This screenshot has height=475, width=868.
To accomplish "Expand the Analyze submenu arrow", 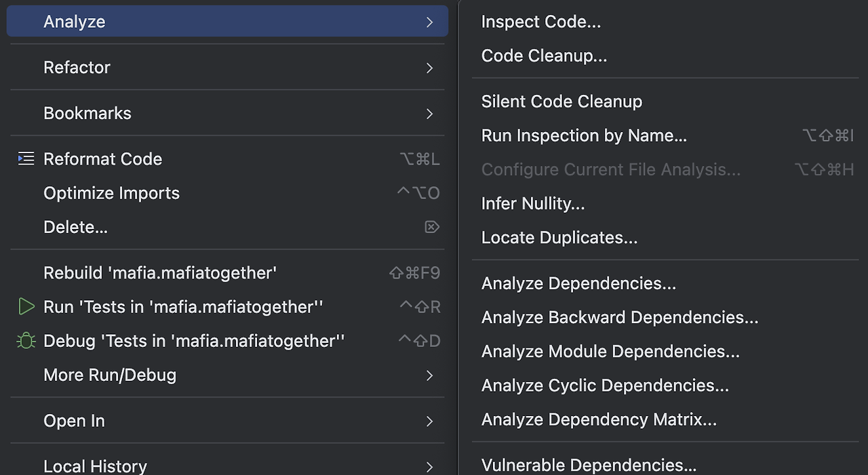I will [x=429, y=22].
